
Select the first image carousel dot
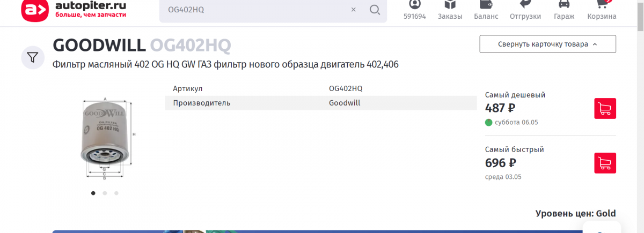click(x=93, y=193)
